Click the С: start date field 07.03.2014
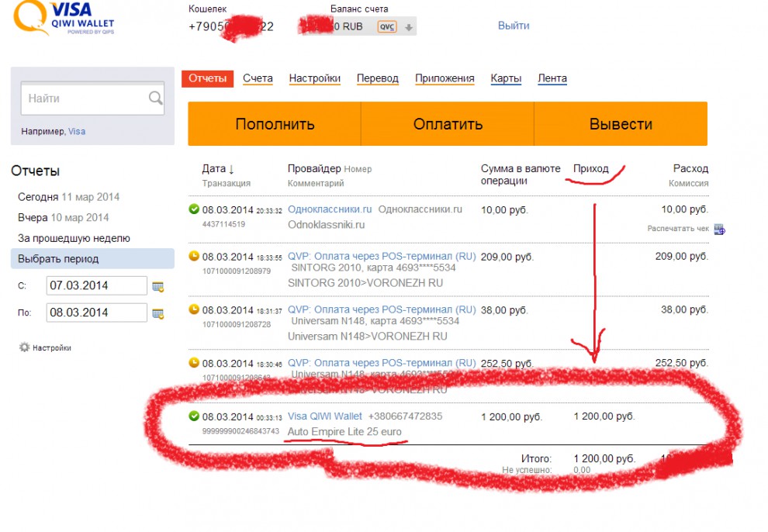Image resolution: width=768 pixels, height=532 pixels. coord(96,285)
